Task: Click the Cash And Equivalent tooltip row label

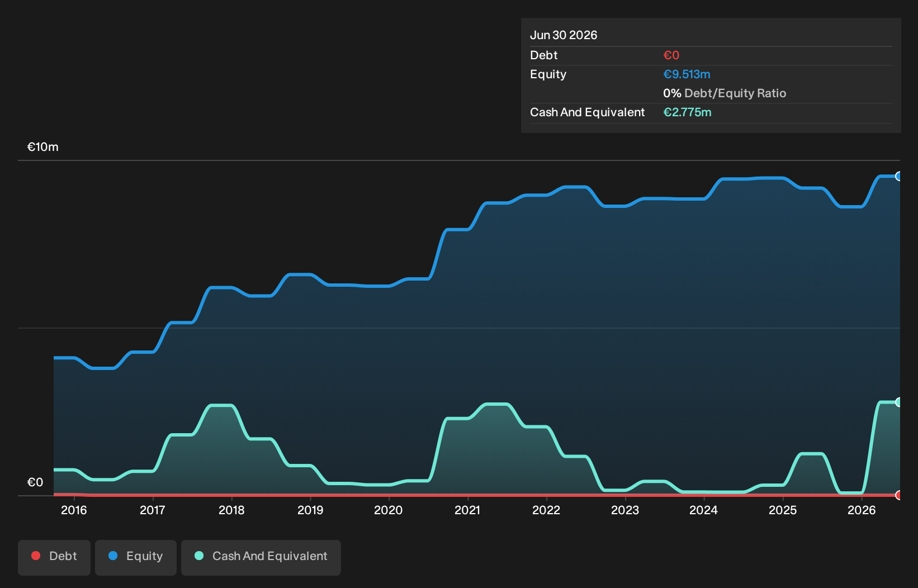Action: pos(588,112)
